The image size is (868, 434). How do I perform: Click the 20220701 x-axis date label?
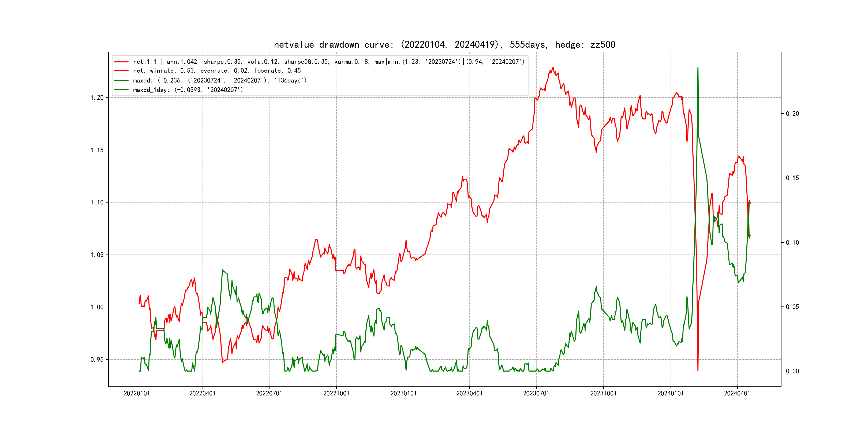pos(269,394)
